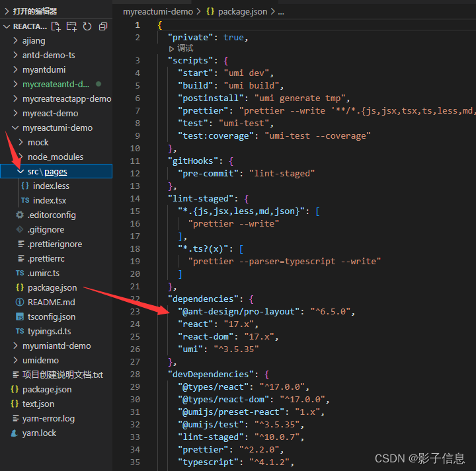Open 项目创建说明文档.txt file

62,375
